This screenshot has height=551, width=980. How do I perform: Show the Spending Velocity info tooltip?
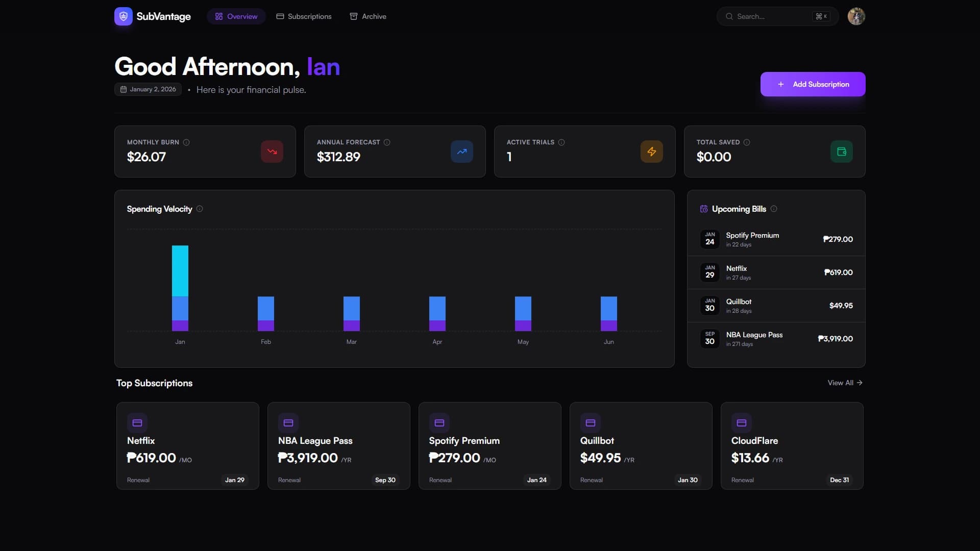coord(199,209)
